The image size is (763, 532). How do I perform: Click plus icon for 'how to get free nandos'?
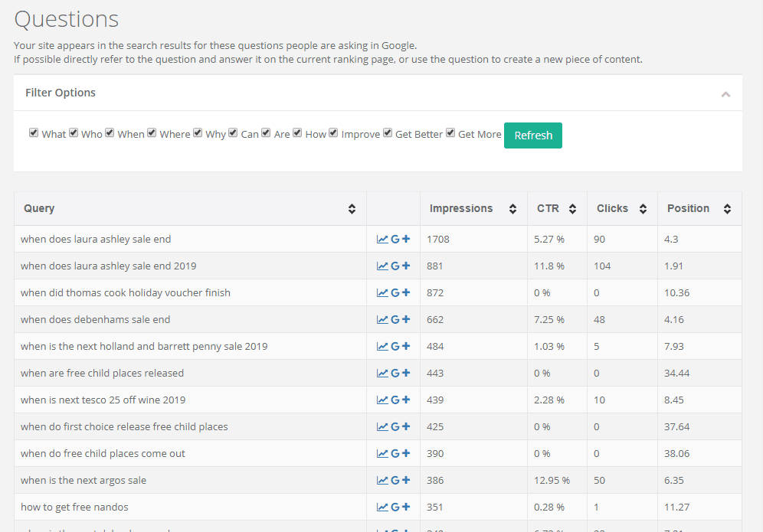point(406,507)
